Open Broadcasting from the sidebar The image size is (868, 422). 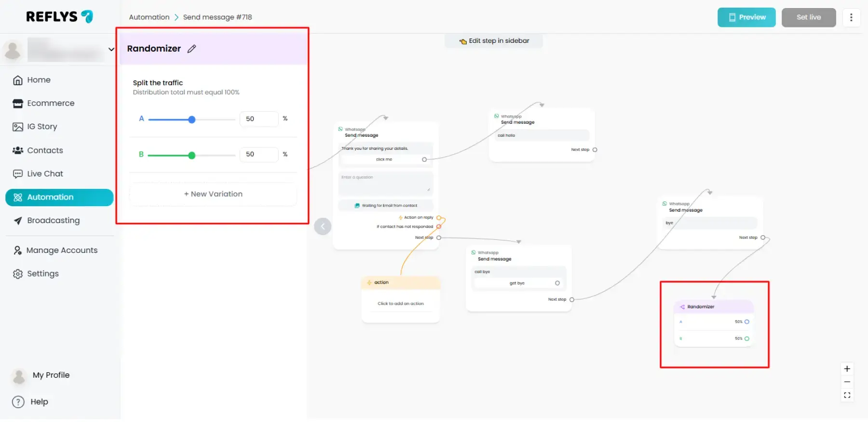(53, 221)
